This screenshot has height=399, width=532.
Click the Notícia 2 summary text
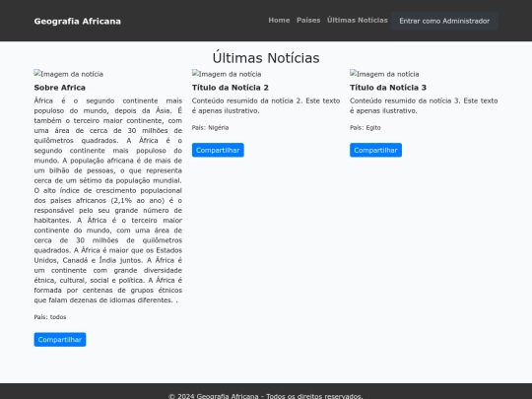[266, 105]
